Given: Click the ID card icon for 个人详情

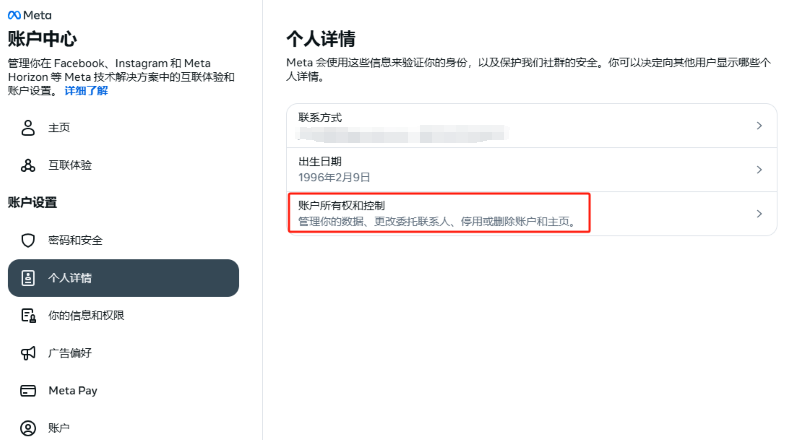Looking at the screenshot, I should pos(28,278).
